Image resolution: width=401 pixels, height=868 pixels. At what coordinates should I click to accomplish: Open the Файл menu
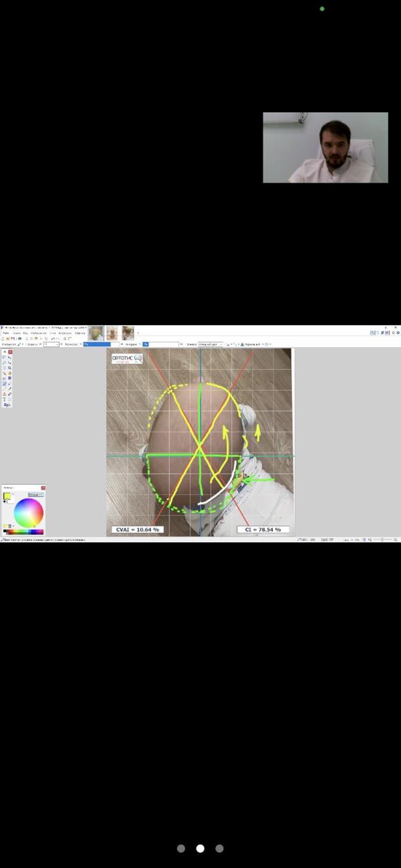click(x=5, y=333)
